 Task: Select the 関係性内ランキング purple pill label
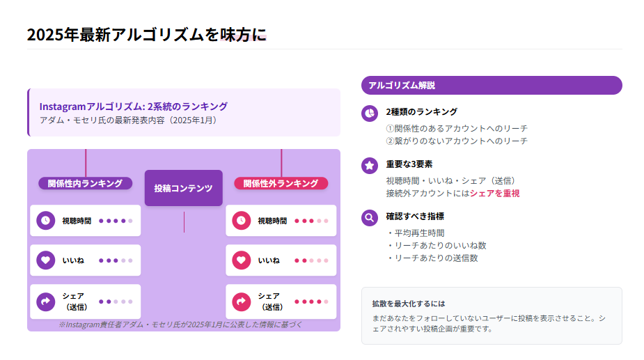[x=85, y=183]
